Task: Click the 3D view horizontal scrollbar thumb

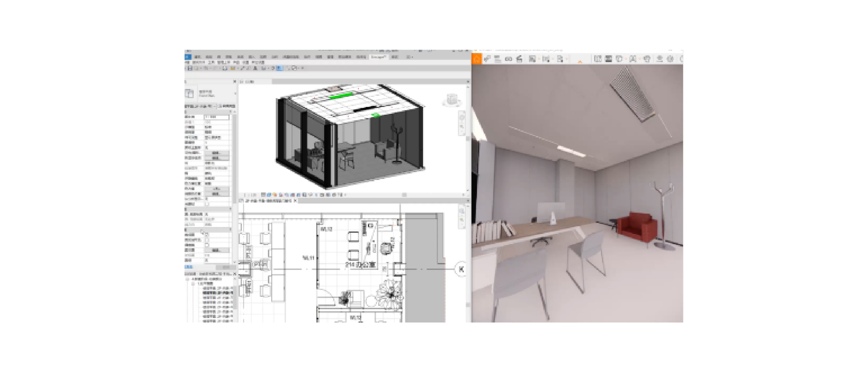Action: [x=404, y=195]
